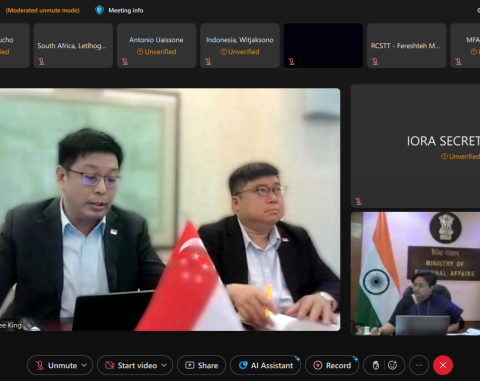Open the more options ellipsis menu

(419, 365)
